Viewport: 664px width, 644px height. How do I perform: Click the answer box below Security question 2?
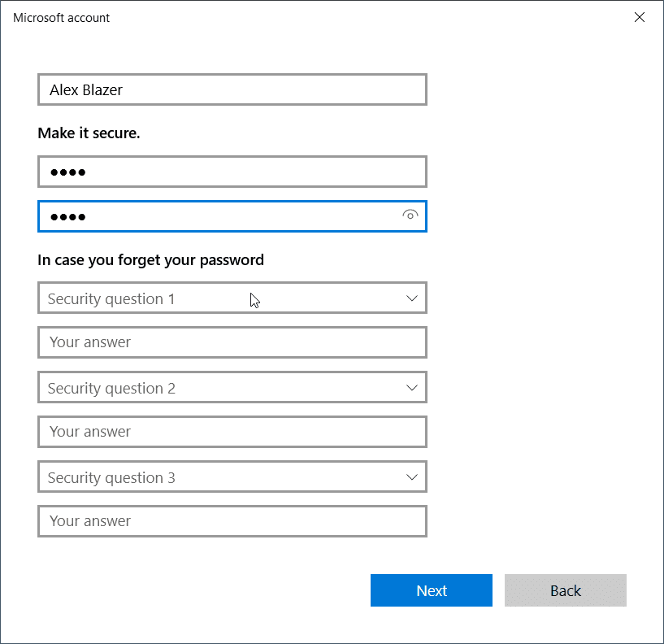point(232,432)
